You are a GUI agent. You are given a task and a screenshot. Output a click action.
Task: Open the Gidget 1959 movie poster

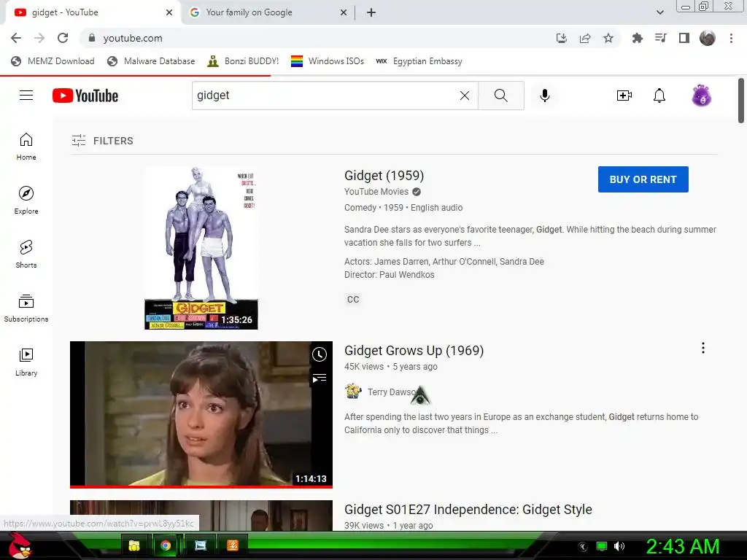click(201, 248)
